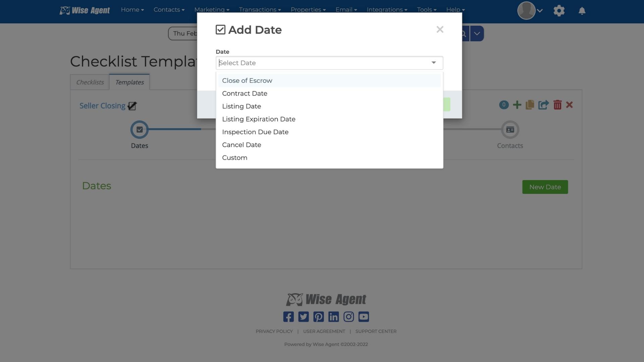The width and height of the screenshot is (644, 362).
Task: Click the Add Date modal checkbox icon
Action: 220,29
